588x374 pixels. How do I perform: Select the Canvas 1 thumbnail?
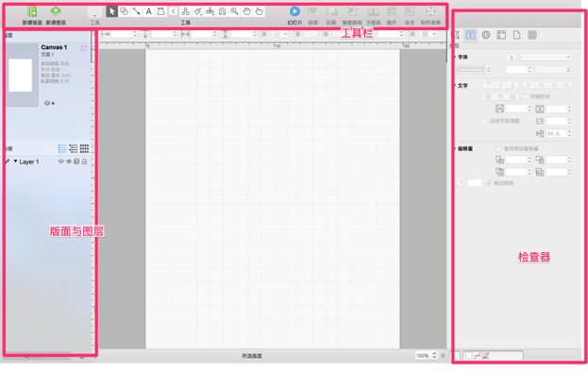tap(22, 75)
